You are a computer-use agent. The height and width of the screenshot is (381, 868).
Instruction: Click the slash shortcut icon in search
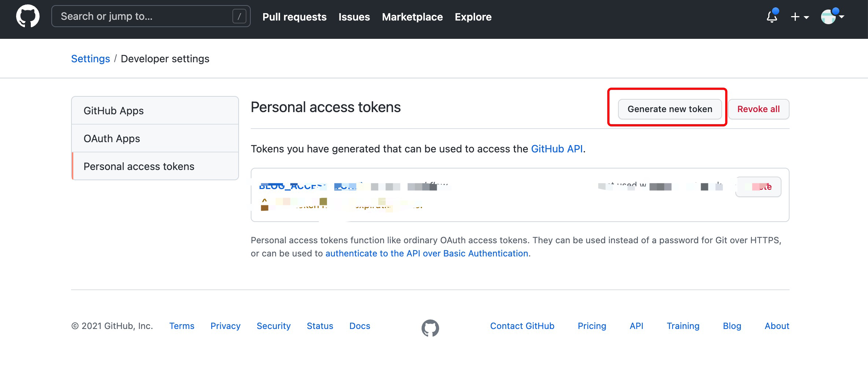coord(239,16)
